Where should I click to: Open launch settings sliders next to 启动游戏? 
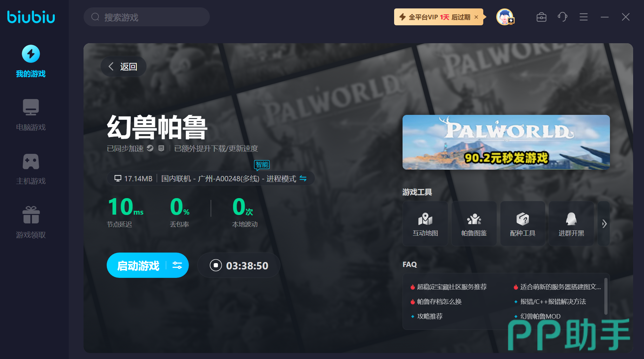pyautogui.click(x=177, y=265)
